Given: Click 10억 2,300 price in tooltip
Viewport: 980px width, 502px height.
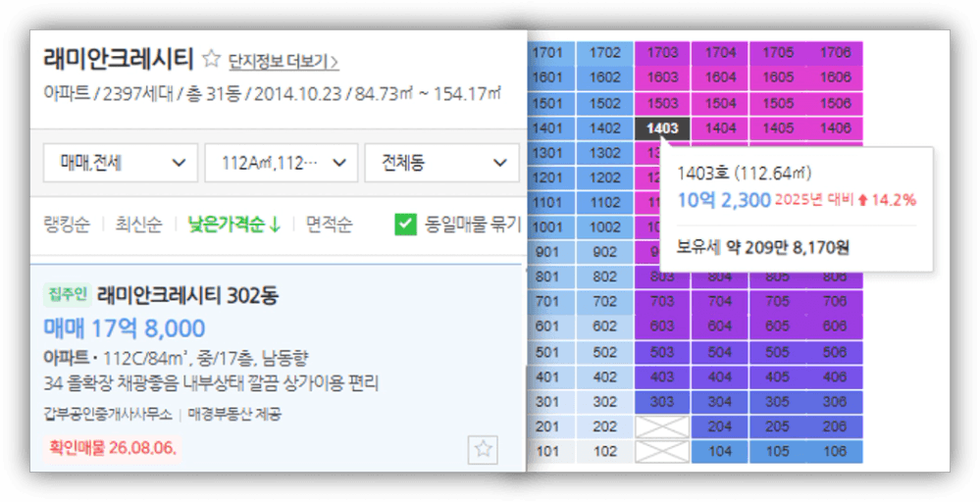Looking at the screenshot, I should click(724, 200).
